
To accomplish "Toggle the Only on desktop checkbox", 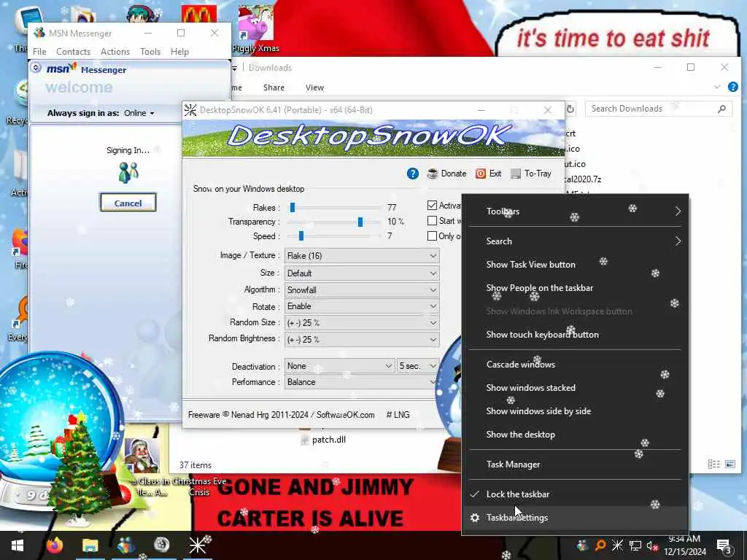I will 432,236.
